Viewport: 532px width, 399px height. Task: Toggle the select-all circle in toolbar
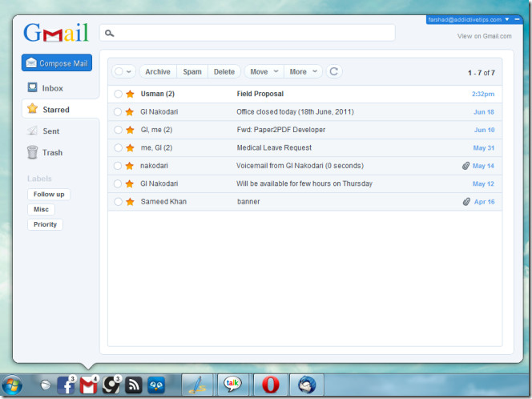pos(119,71)
